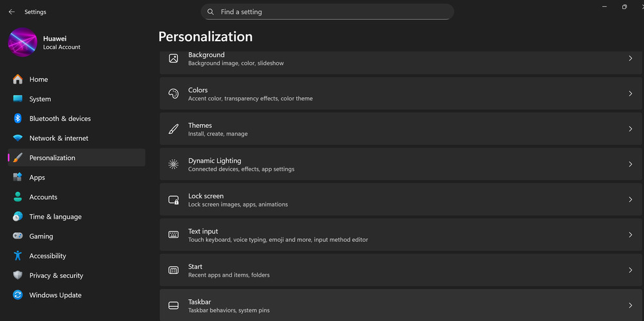Click the Dynamic Lighting sun icon
This screenshot has width=644, height=321.
pyautogui.click(x=173, y=164)
